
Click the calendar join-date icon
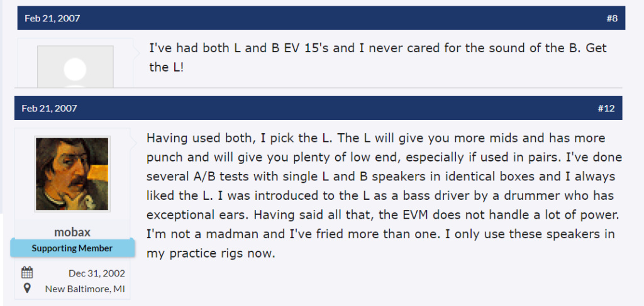27,273
